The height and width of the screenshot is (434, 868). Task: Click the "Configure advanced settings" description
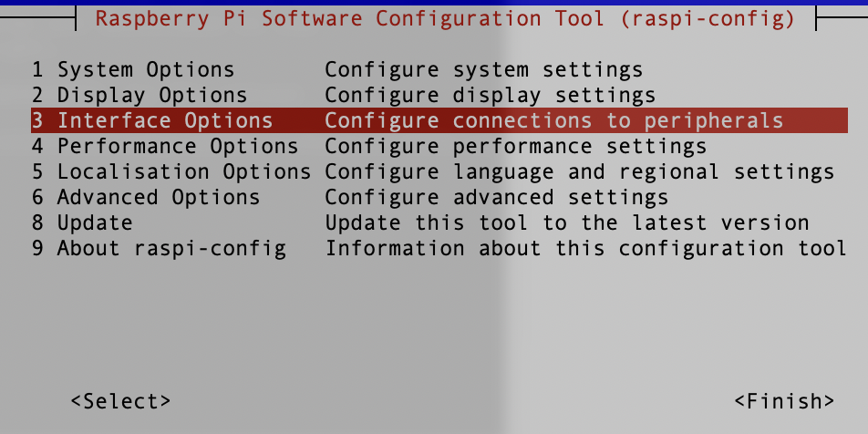(497, 197)
